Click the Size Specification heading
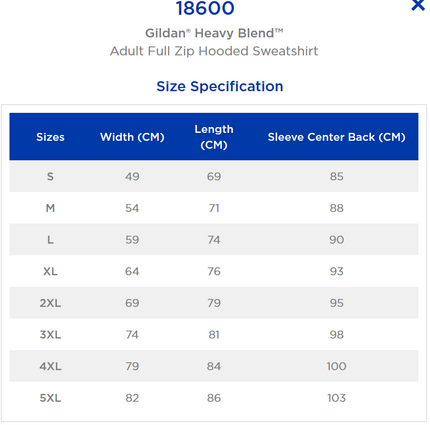This screenshot has width=430, height=425. tap(220, 86)
